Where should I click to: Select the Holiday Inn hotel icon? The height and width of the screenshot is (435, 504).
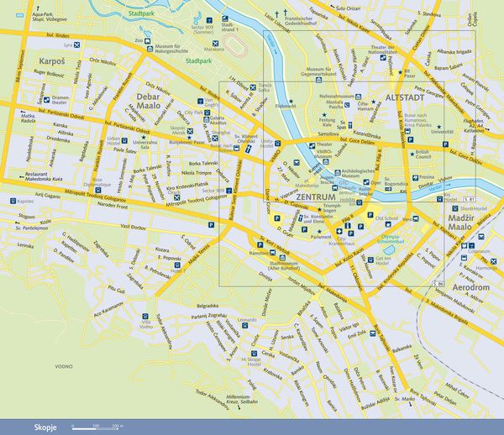[x=360, y=202]
